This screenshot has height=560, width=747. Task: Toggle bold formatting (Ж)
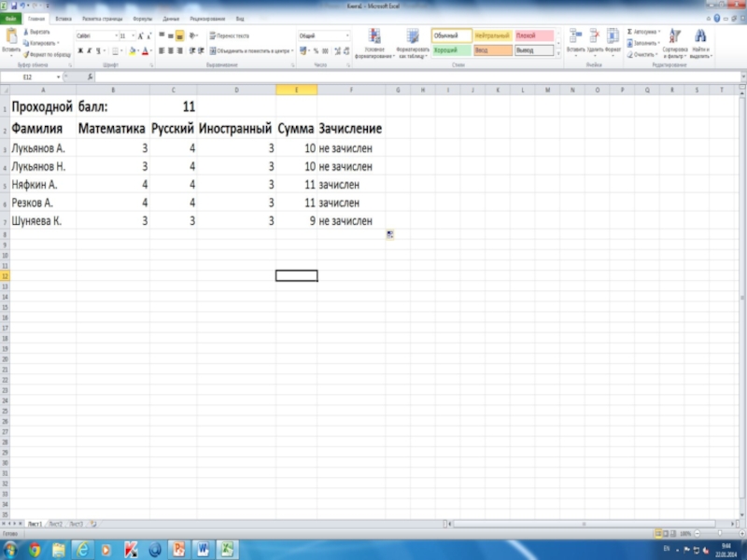(x=80, y=51)
